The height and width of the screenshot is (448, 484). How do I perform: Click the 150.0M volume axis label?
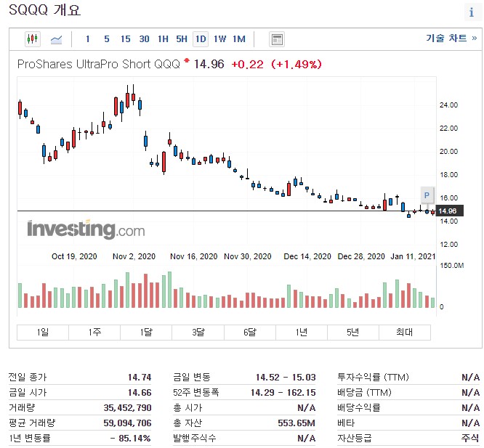[x=451, y=266]
